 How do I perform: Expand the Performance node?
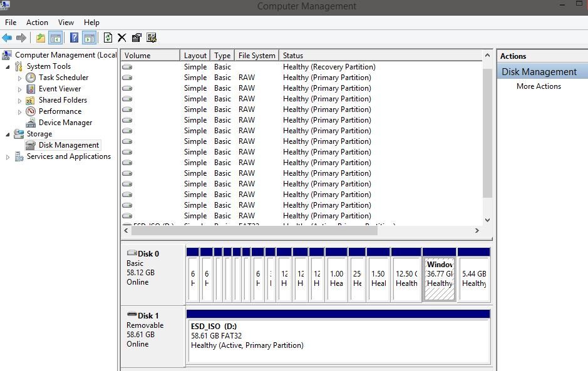coord(19,112)
